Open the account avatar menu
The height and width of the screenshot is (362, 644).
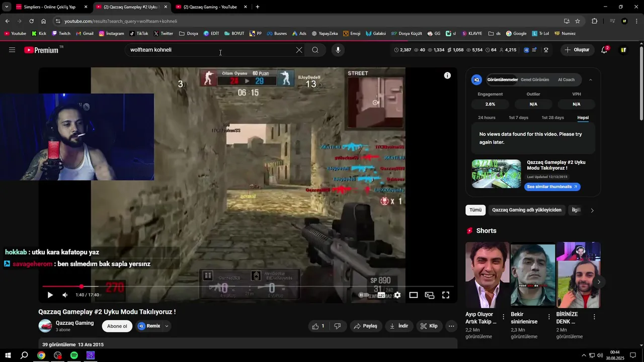[623, 50]
